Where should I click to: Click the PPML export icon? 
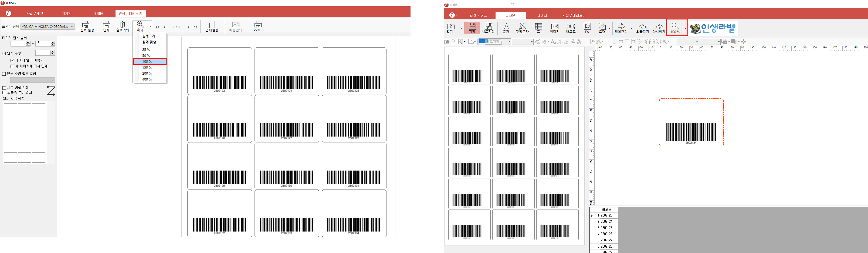(x=258, y=26)
